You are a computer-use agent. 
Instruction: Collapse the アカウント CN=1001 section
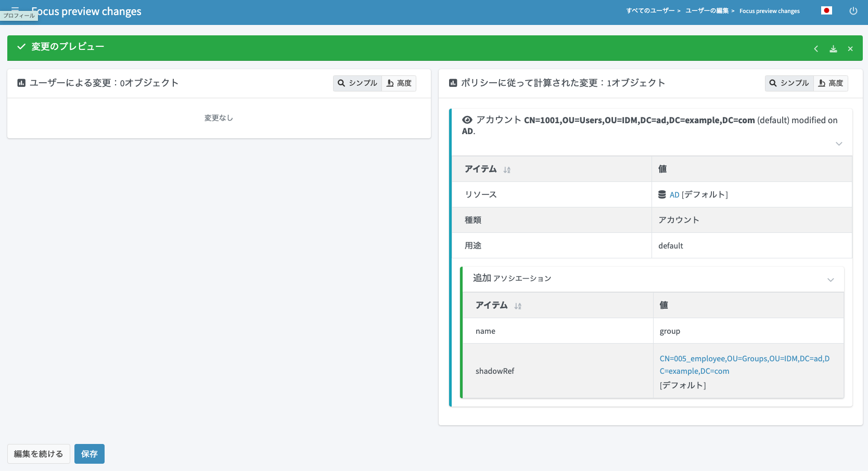pos(839,143)
